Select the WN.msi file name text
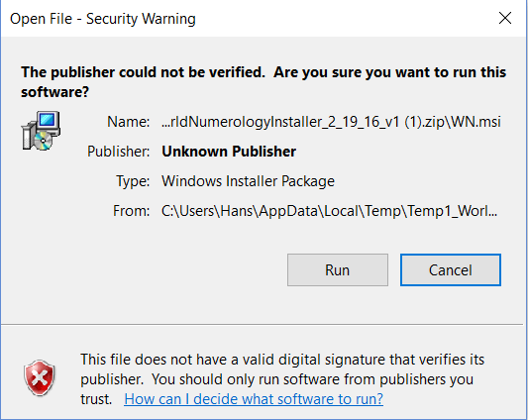This screenshot has width=528, height=420. tap(331, 122)
